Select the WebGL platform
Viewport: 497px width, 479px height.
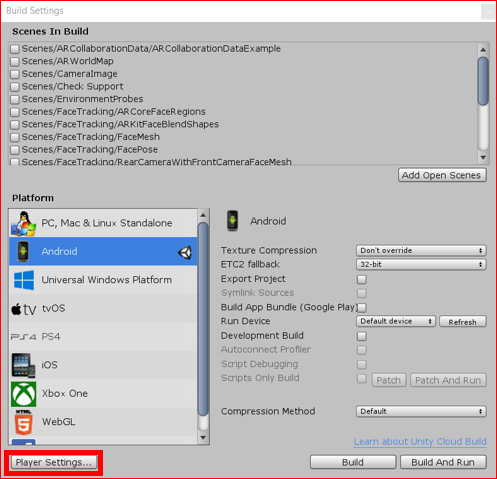pos(103,422)
